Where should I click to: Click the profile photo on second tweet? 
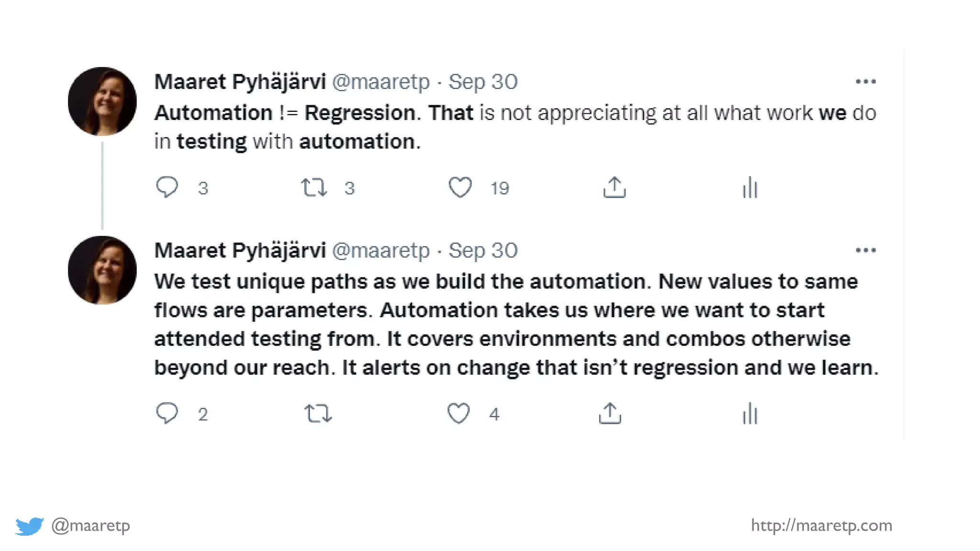pos(102,270)
